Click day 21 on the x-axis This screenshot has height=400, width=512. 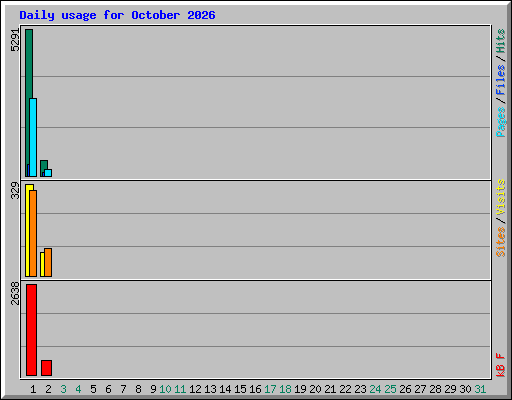[x=330, y=389]
